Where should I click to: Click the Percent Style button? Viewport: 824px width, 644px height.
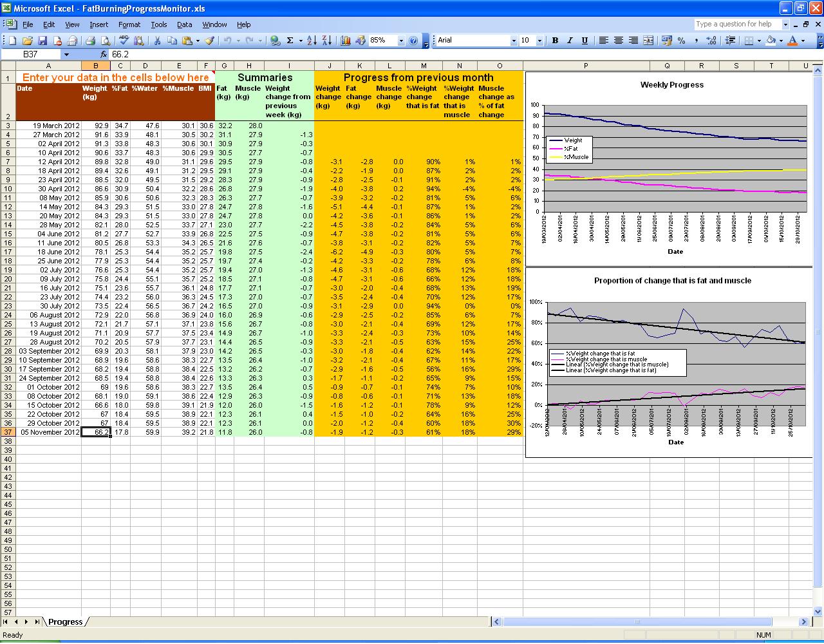(681, 41)
